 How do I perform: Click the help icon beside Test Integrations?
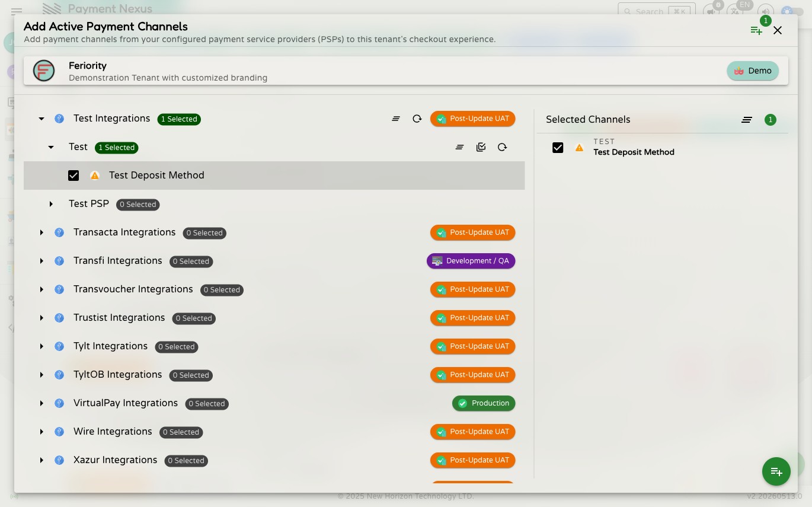click(59, 119)
